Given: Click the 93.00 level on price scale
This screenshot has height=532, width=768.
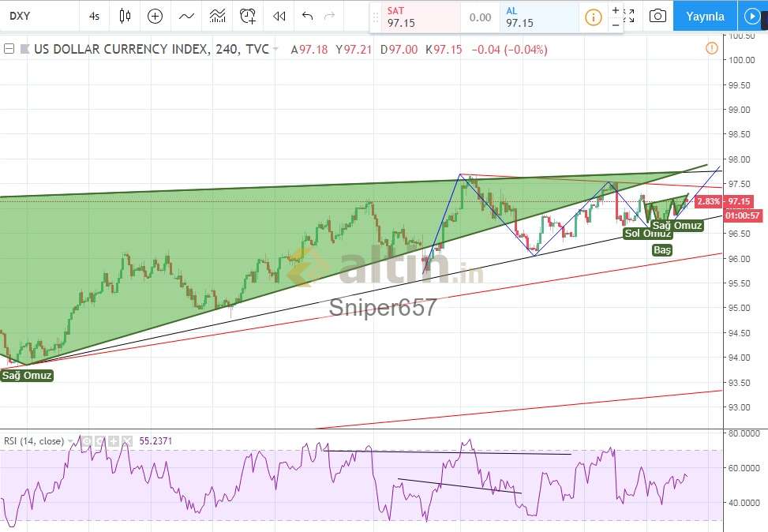Looking at the screenshot, I should click(739, 407).
